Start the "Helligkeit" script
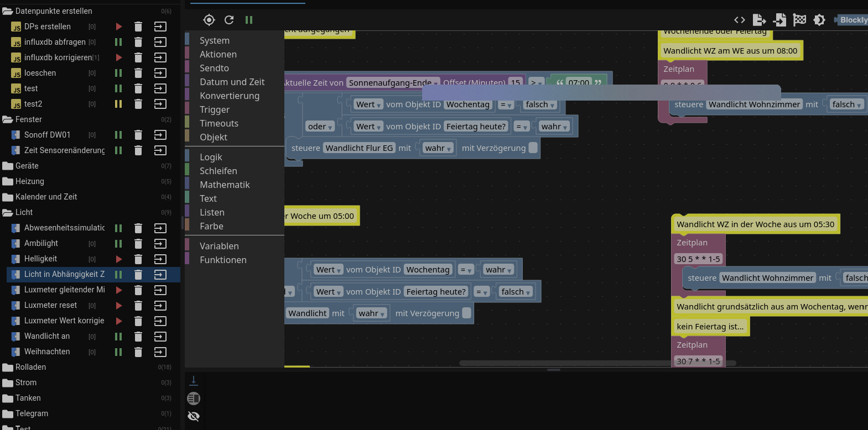Viewport: 868px width, 430px height. click(x=118, y=259)
